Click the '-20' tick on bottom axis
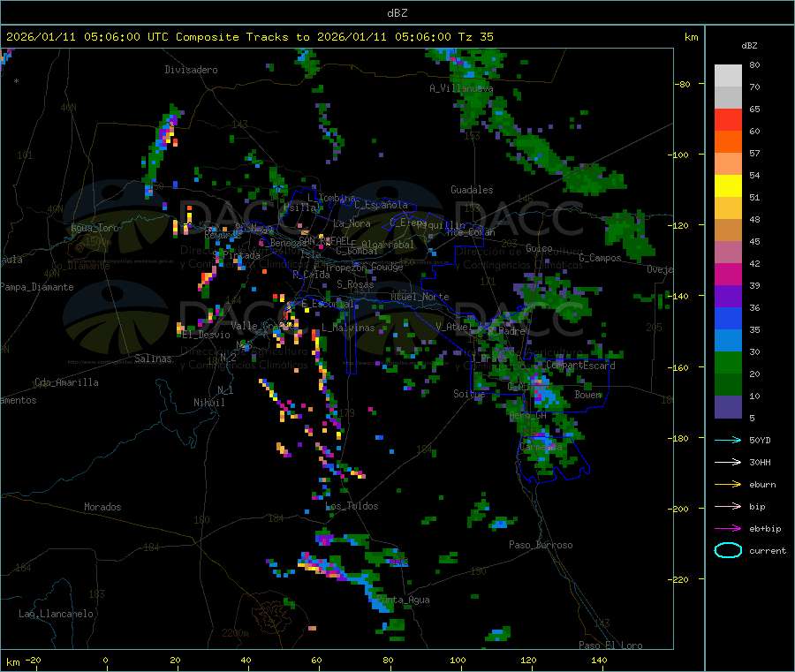This screenshot has width=795, height=672. [33, 660]
